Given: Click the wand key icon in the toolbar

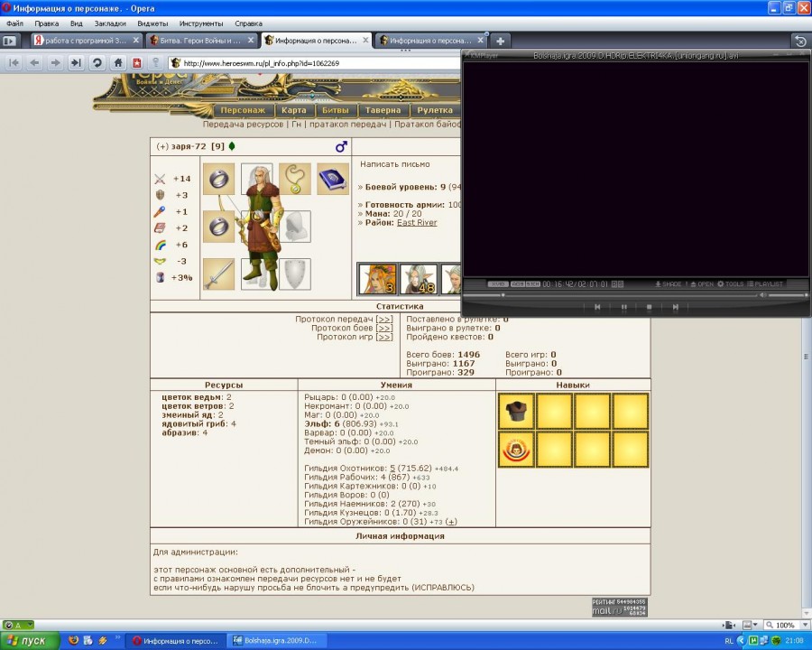Looking at the screenshot, I should pos(155,62).
